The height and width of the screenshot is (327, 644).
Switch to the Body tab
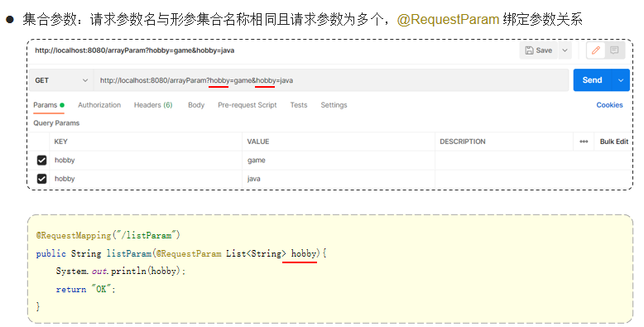pyautogui.click(x=196, y=105)
